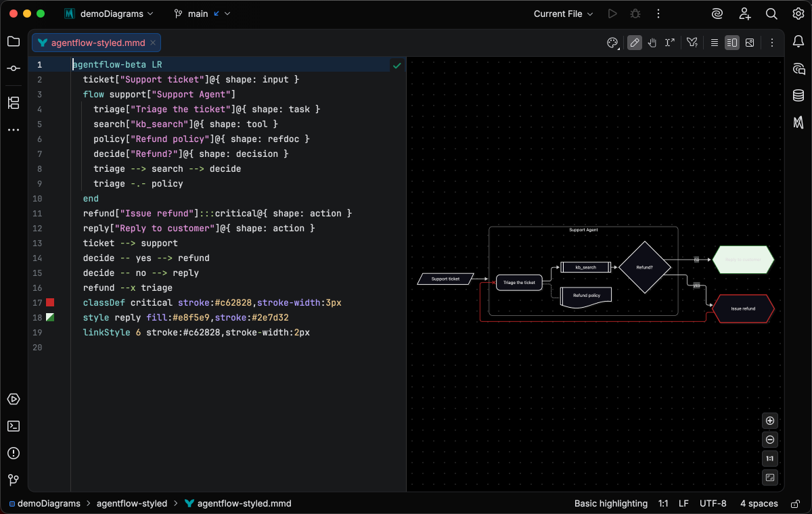Show editor only view
812x514 pixels.
click(x=715, y=43)
